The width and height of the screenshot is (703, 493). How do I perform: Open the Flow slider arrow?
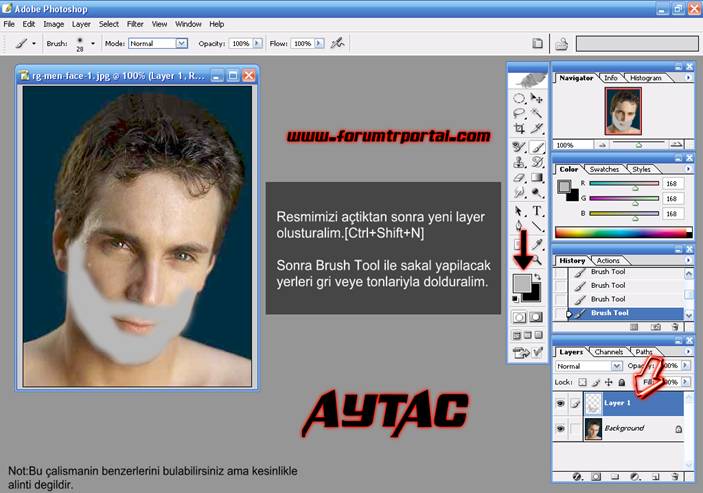coord(319,43)
